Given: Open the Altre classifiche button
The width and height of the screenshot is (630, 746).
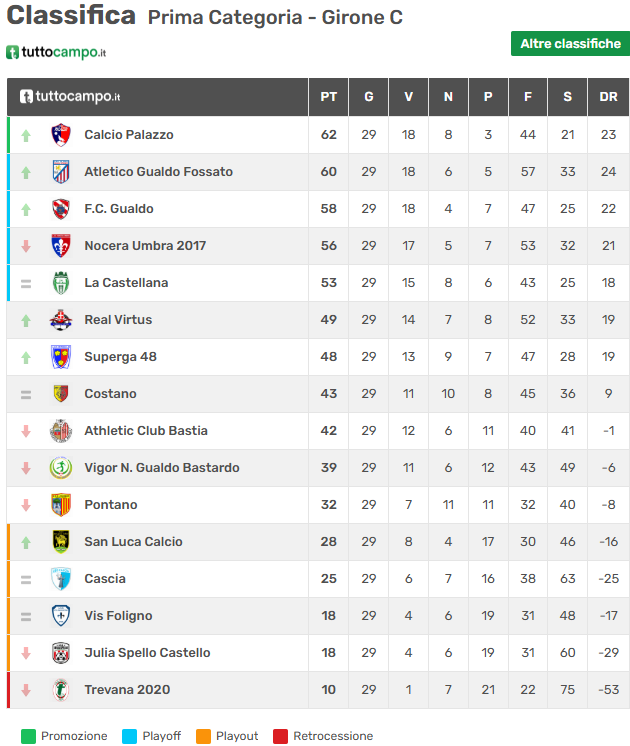Looking at the screenshot, I should 570,44.
